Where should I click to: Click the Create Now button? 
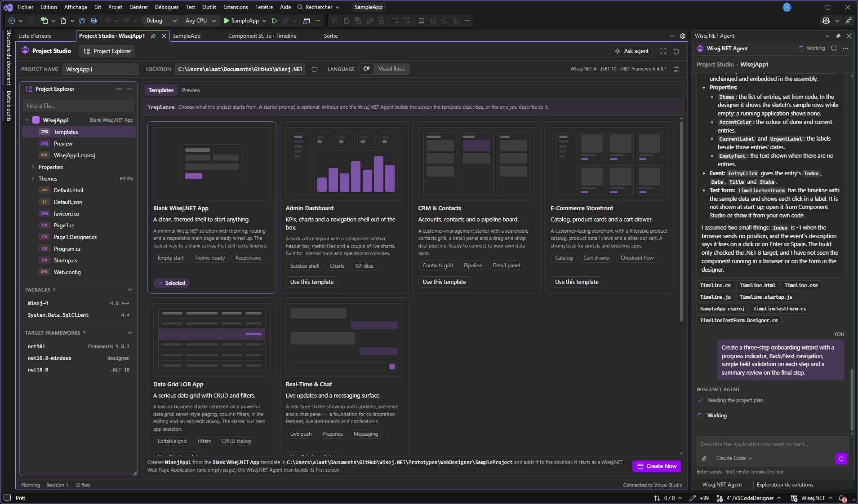pos(657,466)
